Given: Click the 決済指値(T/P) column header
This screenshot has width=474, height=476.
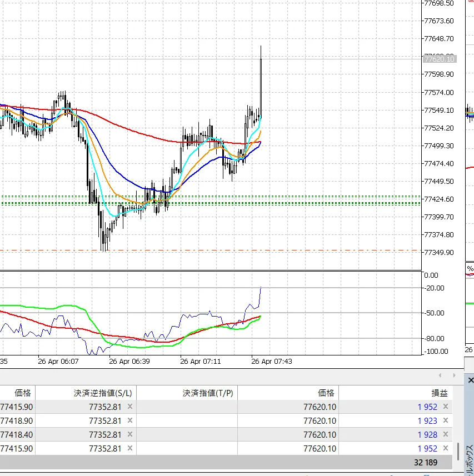Looking at the screenshot, I should click(208, 393).
